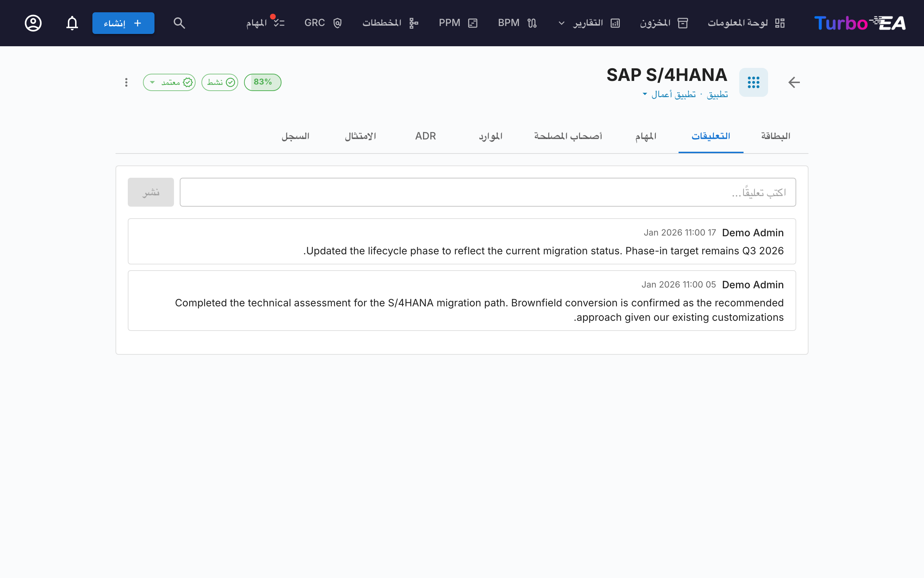The width and height of the screenshot is (924, 578).
Task: Go back using the arrow icon
Action: tap(794, 82)
